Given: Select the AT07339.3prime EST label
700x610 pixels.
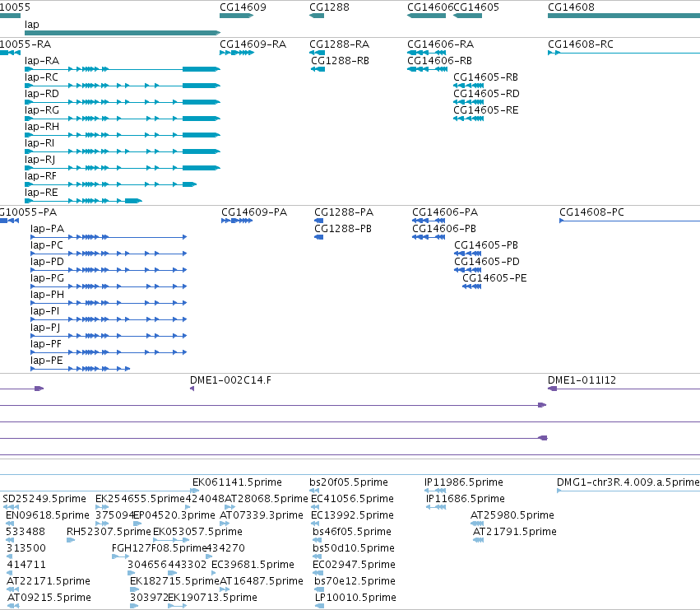Looking at the screenshot, I should click(x=261, y=515).
